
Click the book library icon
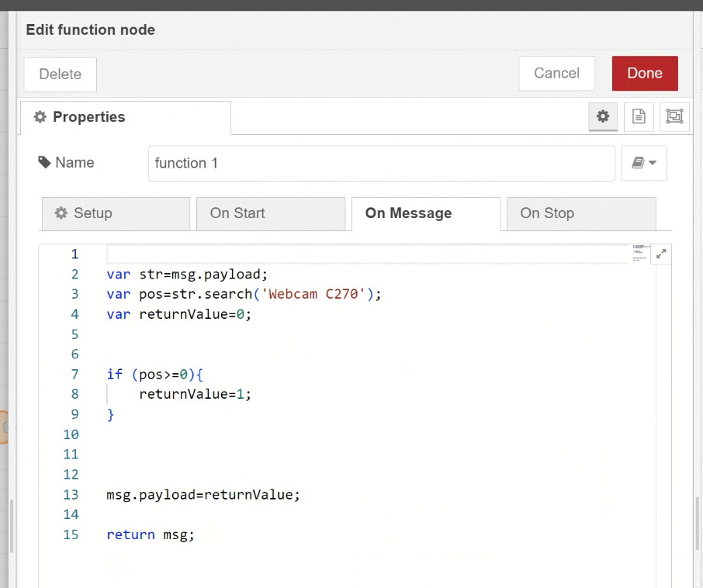(x=638, y=163)
